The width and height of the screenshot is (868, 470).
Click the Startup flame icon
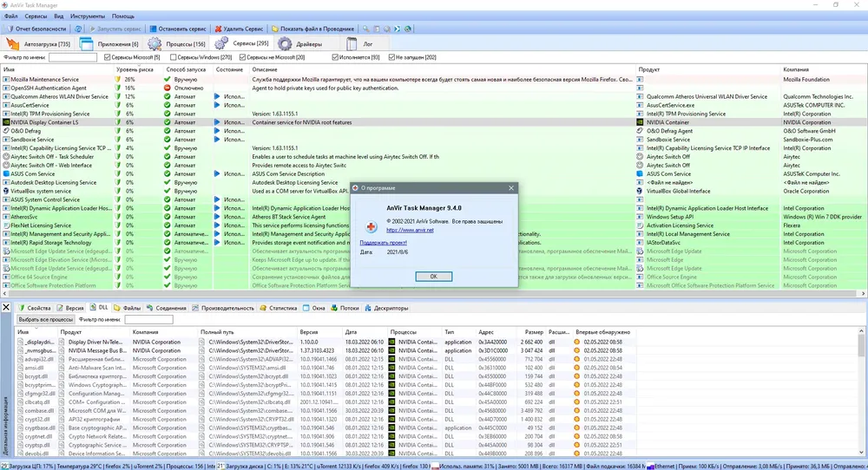[12, 43]
